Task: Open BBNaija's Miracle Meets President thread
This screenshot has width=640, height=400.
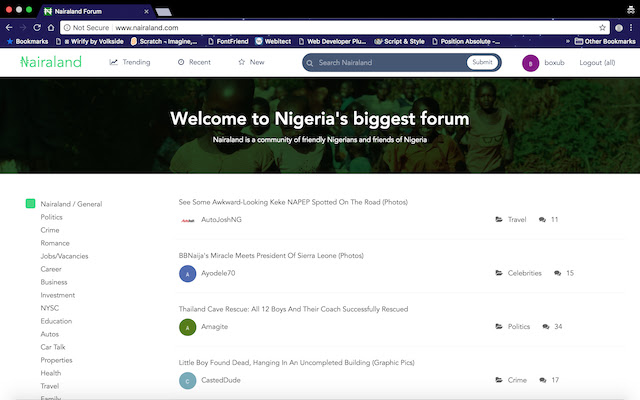Action: (x=271, y=256)
